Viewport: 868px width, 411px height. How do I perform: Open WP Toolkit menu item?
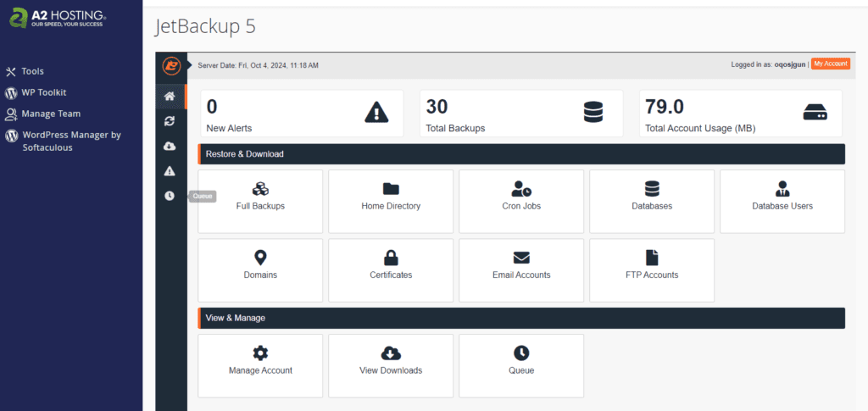tap(44, 92)
